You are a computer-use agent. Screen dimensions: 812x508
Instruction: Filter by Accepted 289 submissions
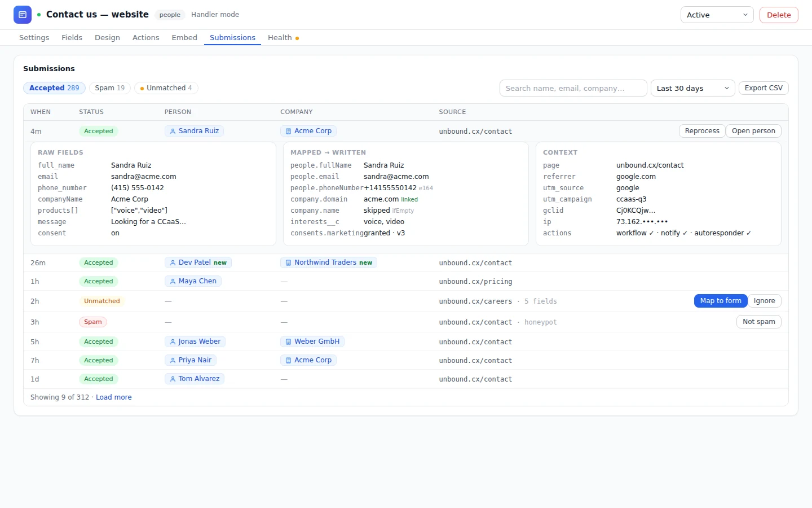click(54, 88)
